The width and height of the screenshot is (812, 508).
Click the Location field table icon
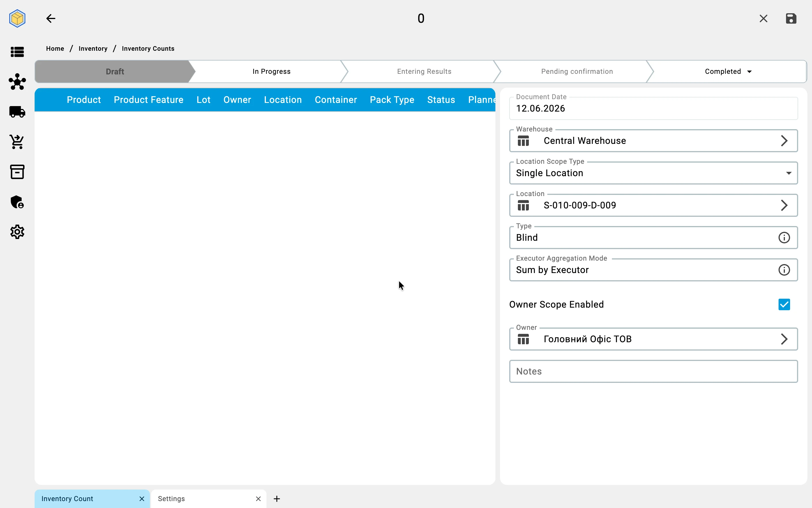(523, 205)
